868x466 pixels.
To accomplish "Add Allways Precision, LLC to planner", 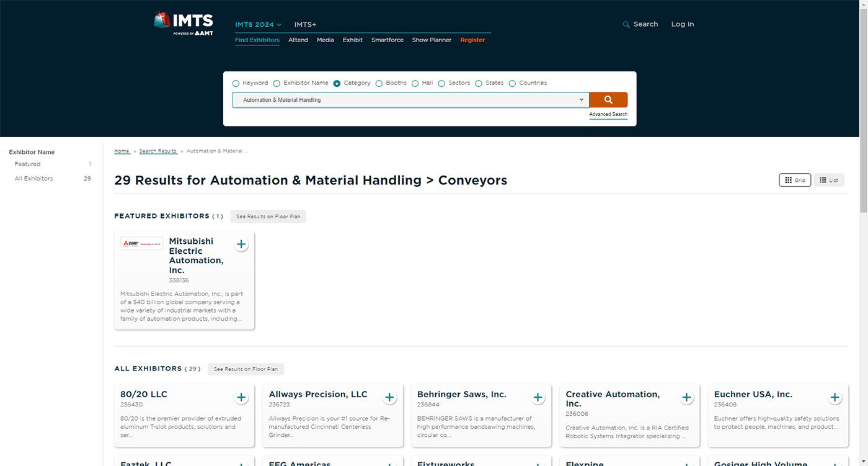I will pyautogui.click(x=389, y=398).
